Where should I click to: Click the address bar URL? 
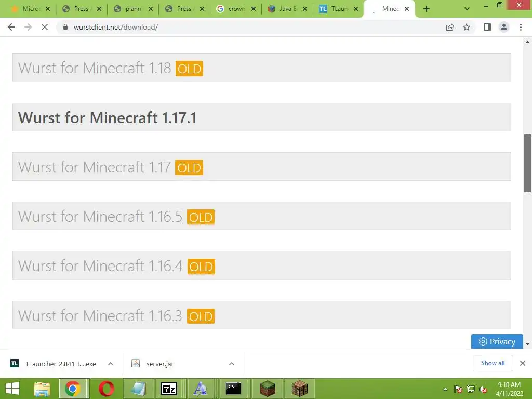click(116, 27)
